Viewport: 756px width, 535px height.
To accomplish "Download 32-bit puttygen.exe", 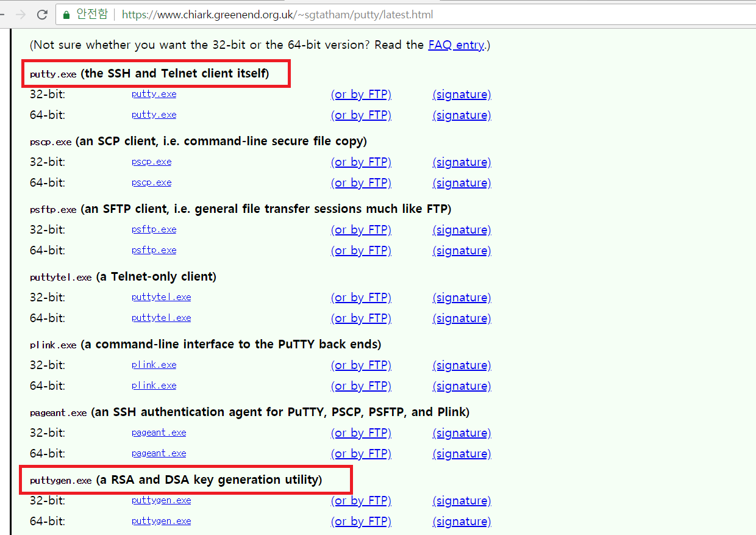I will (161, 500).
